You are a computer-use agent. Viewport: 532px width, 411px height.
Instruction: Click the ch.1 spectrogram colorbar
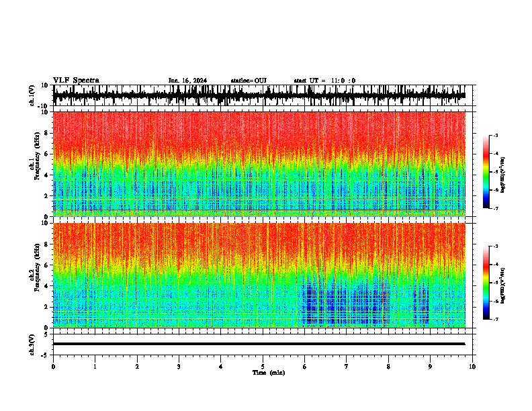pos(486,172)
